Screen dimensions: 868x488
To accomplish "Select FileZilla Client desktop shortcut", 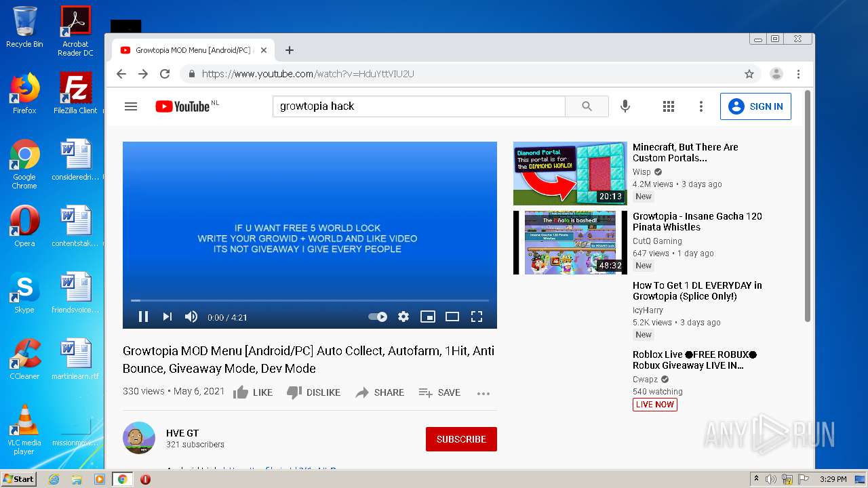I will 75,93.
